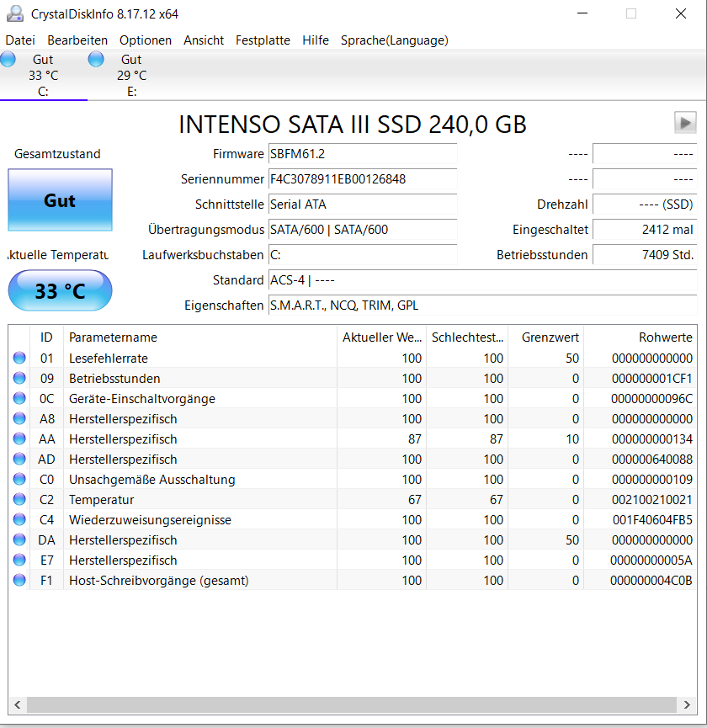This screenshot has width=707, height=728.
Task: Open the Hilfe menu
Action: (x=316, y=40)
